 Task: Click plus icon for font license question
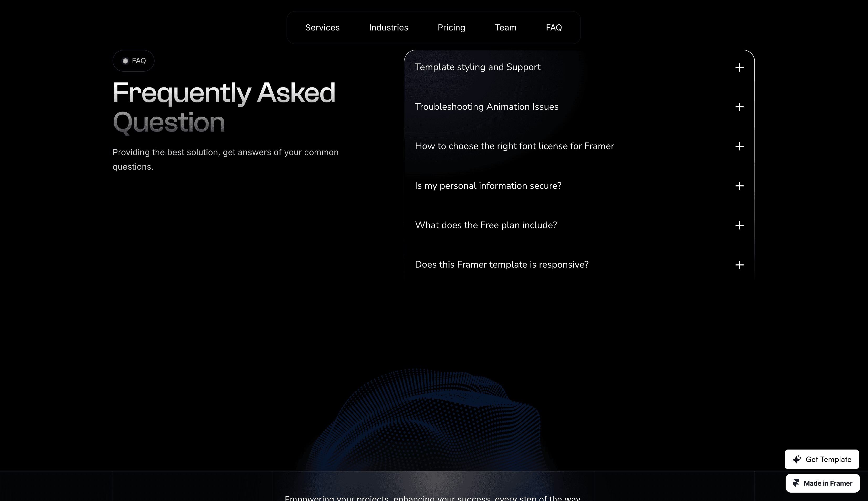[739, 147]
